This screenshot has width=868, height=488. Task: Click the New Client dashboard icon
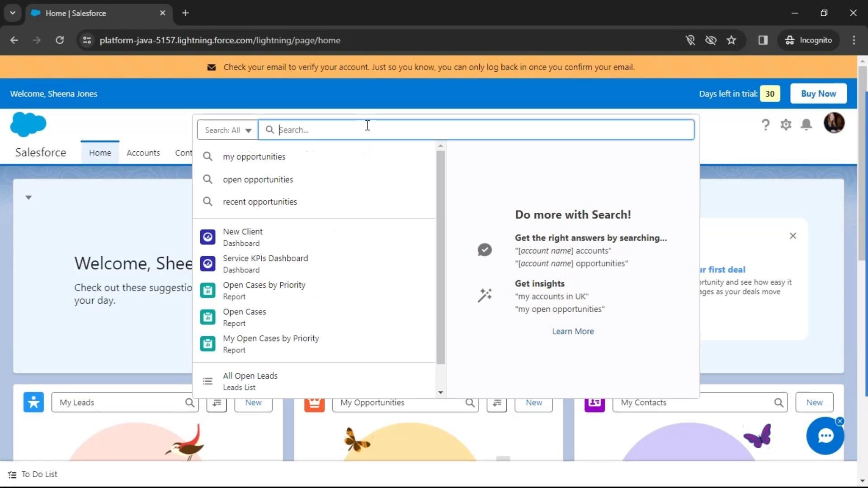tap(208, 237)
